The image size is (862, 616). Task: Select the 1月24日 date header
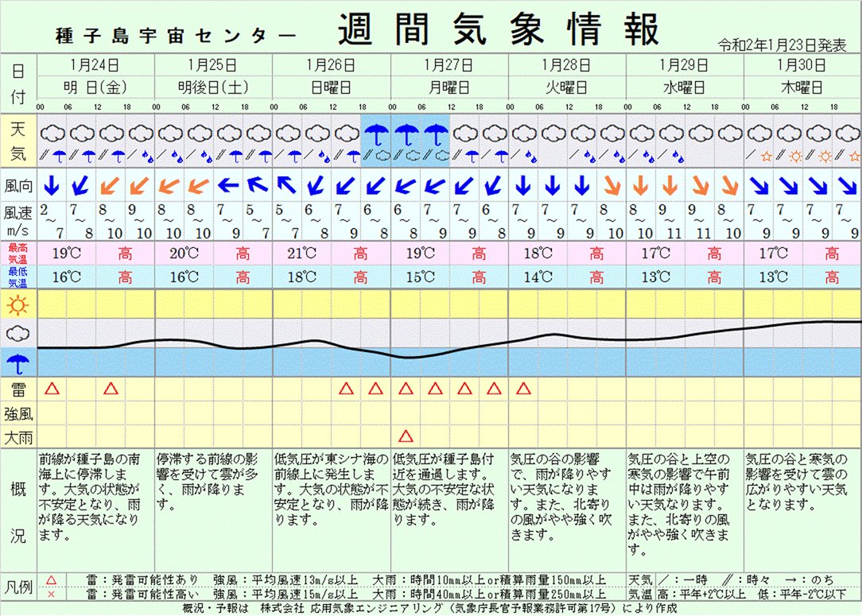pos(95,64)
